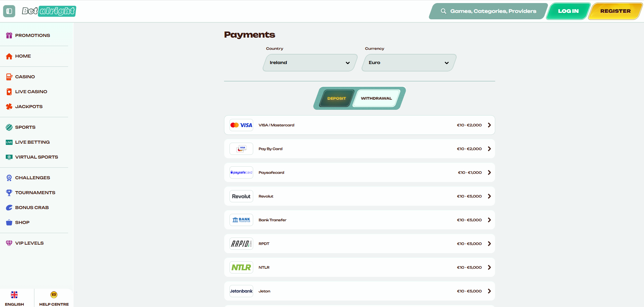Click the Home house icon
This screenshot has height=307, width=644.
point(9,56)
